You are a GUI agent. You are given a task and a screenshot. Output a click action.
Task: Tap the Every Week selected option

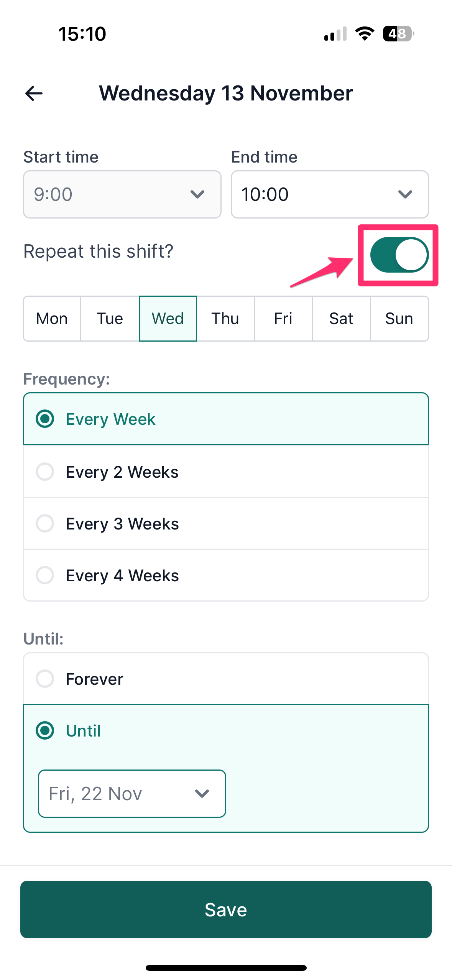click(226, 419)
